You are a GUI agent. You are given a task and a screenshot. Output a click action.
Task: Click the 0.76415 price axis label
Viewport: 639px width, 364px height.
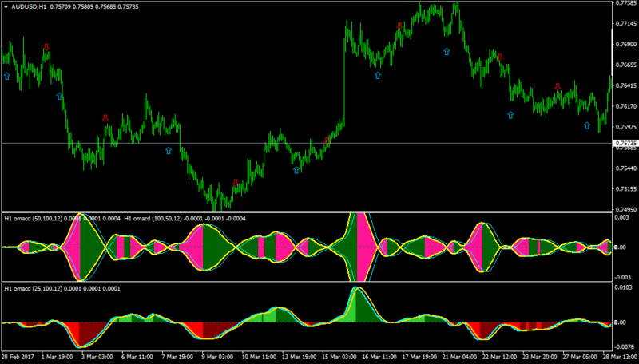point(626,86)
